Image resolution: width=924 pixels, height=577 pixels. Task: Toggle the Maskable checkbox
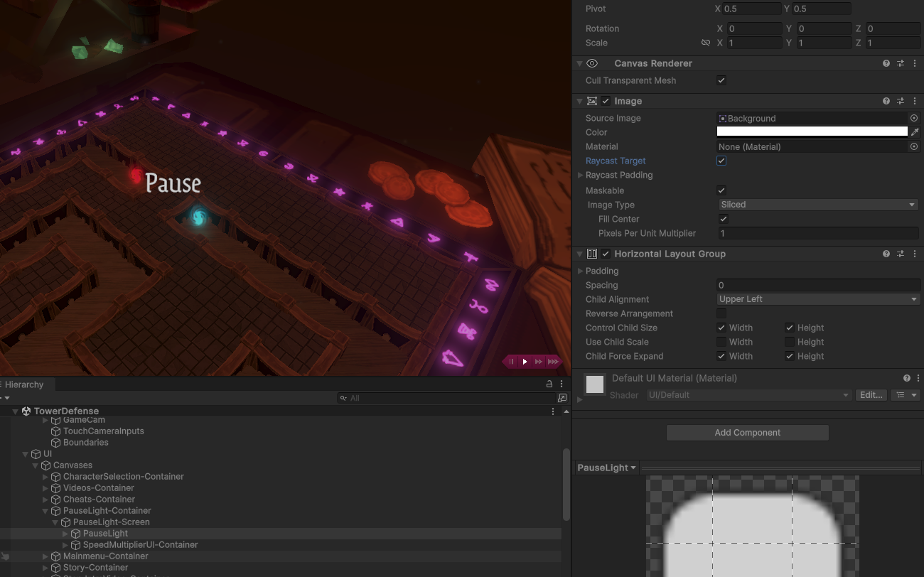tap(721, 190)
